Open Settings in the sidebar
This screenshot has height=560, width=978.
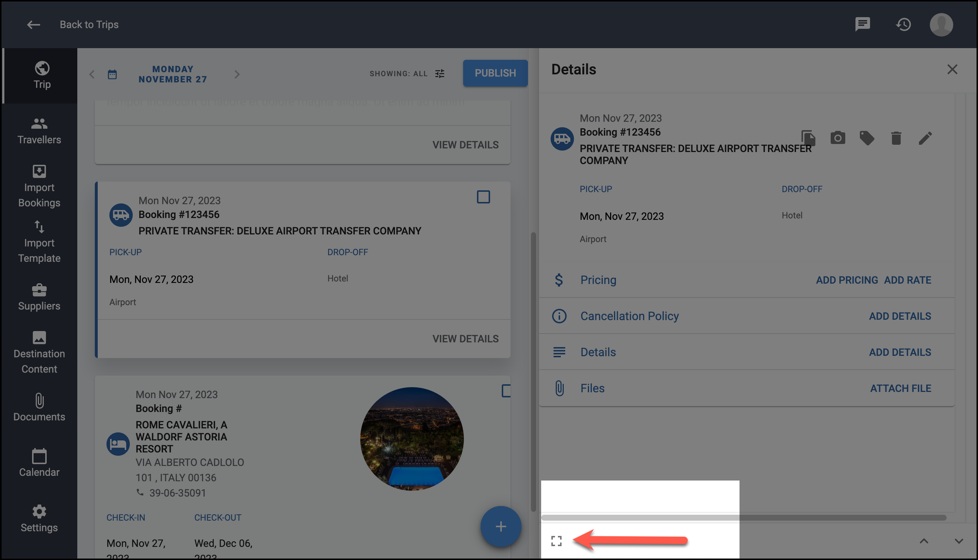[x=39, y=518]
